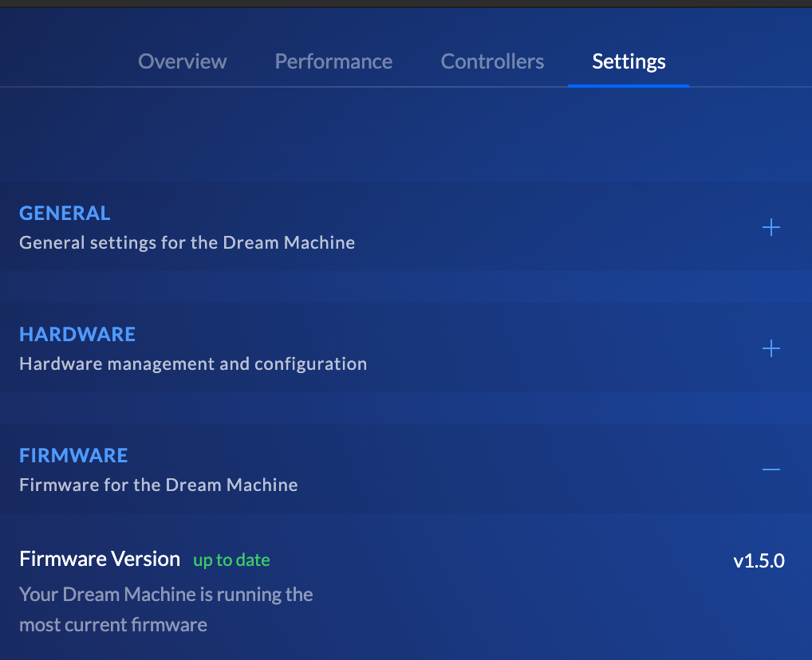This screenshot has width=812, height=660.
Task: Collapse Firmware section with minus icon
Action: point(771,469)
